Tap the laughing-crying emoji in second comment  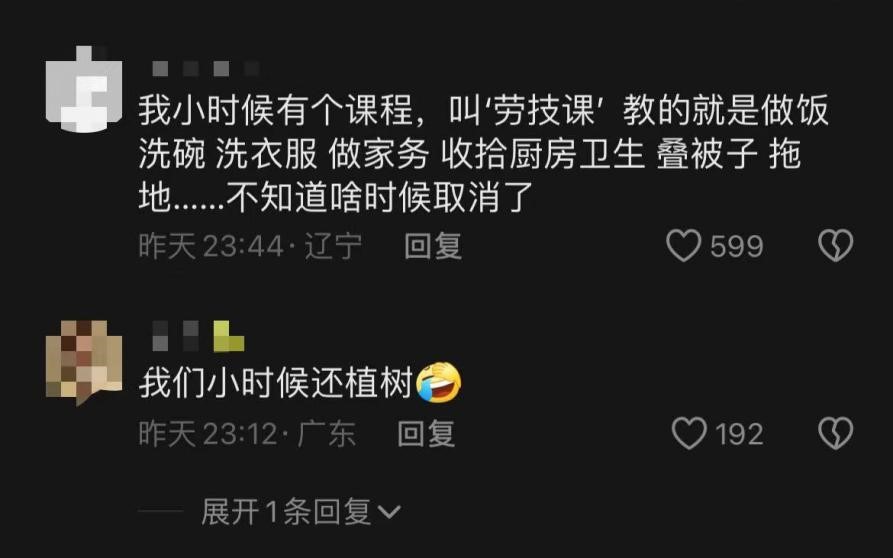click(439, 383)
